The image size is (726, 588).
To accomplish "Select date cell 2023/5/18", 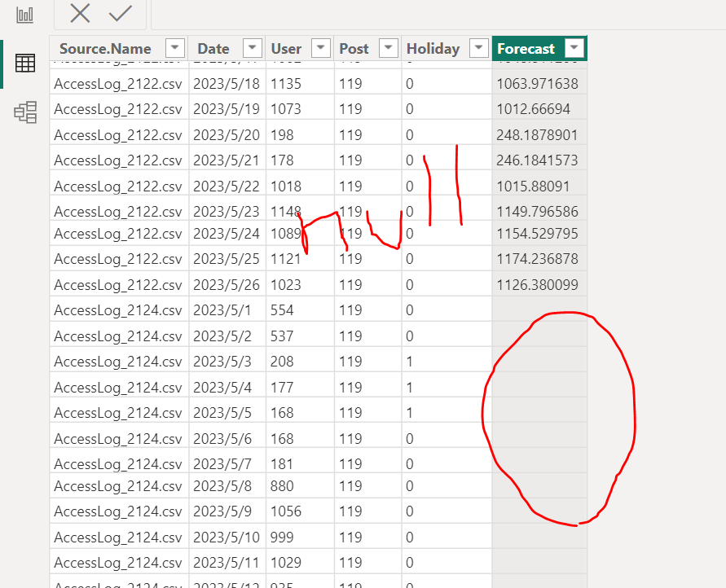I will [x=226, y=84].
